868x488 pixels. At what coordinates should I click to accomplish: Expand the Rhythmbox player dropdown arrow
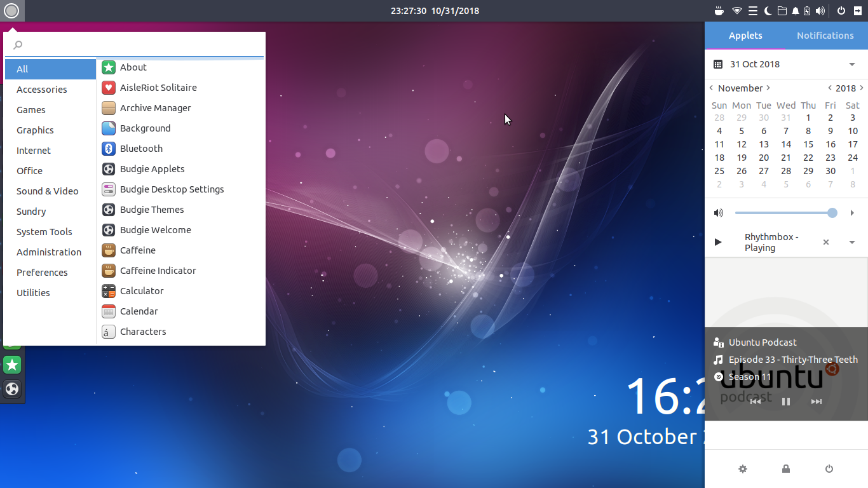851,242
